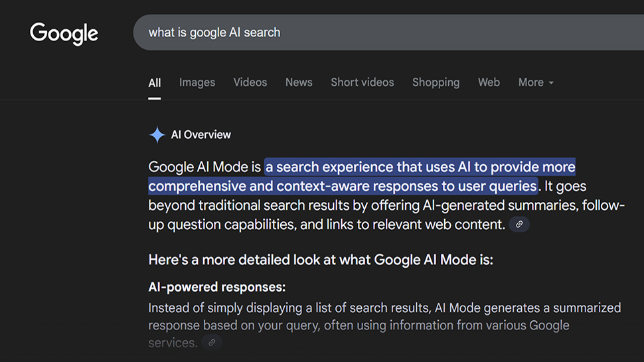Select the Web results tab

point(489,82)
